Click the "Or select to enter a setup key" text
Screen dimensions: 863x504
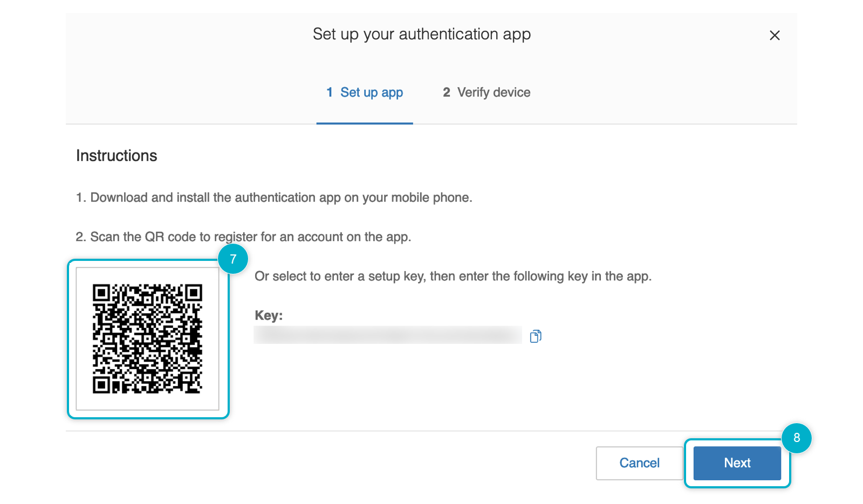[x=453, y=277]
